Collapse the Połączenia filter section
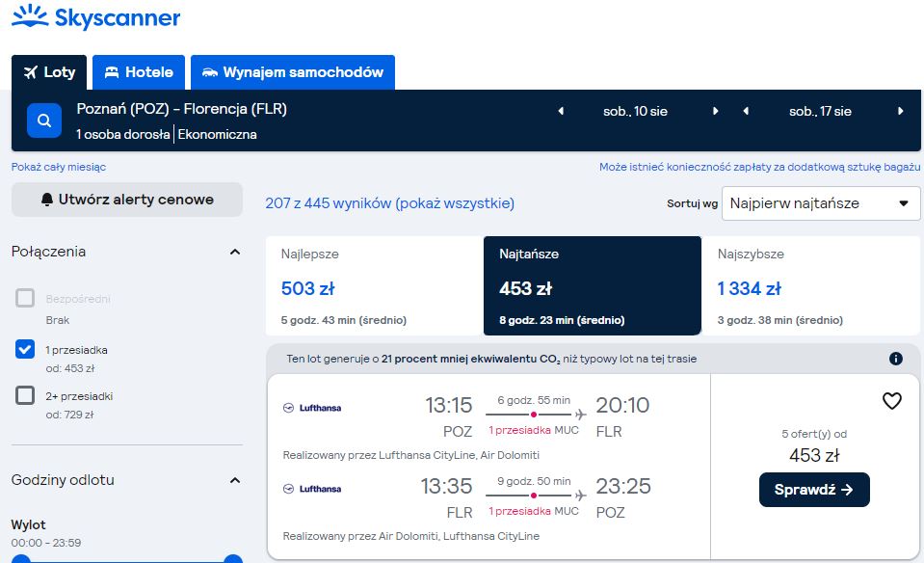 pyautogui.click(x=234, y=252)
